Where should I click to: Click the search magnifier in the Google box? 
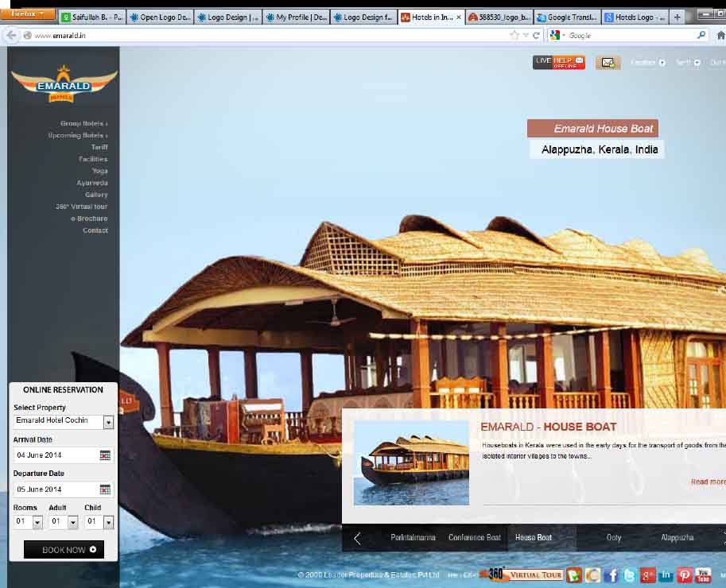(x=701, y=35)
